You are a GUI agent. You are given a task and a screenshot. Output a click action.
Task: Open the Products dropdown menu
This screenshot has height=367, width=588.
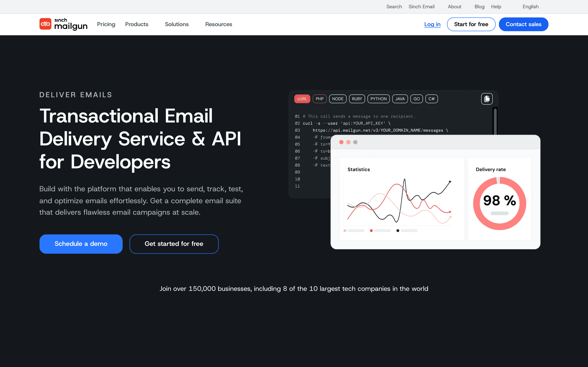tap(137, 24)
